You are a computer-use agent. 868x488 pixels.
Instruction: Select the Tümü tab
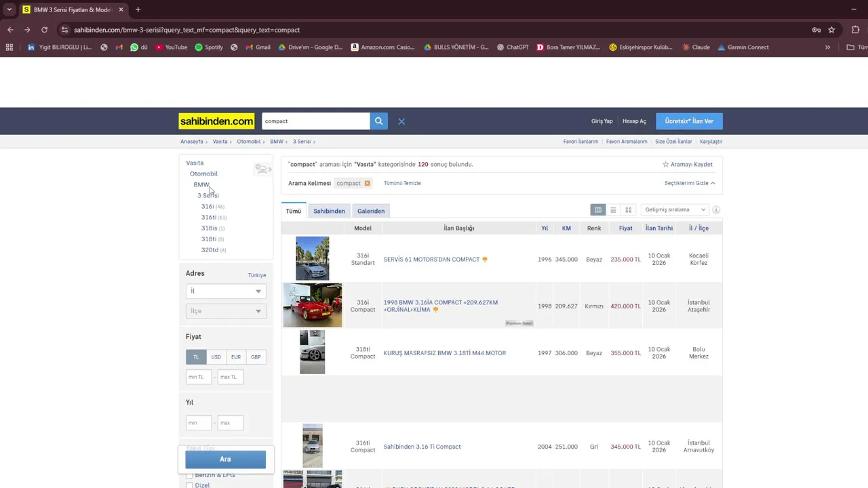[x=293, y=211]
